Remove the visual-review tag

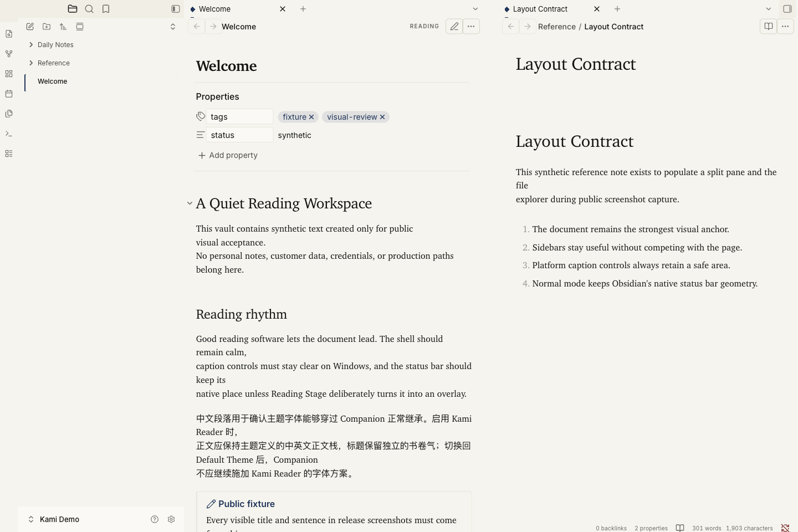tap(382, 117)
